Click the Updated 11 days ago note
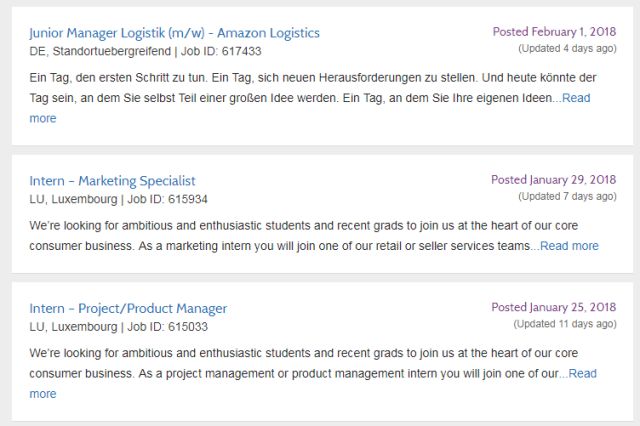This screenshot has height=426, width=640. click(564, 324)
